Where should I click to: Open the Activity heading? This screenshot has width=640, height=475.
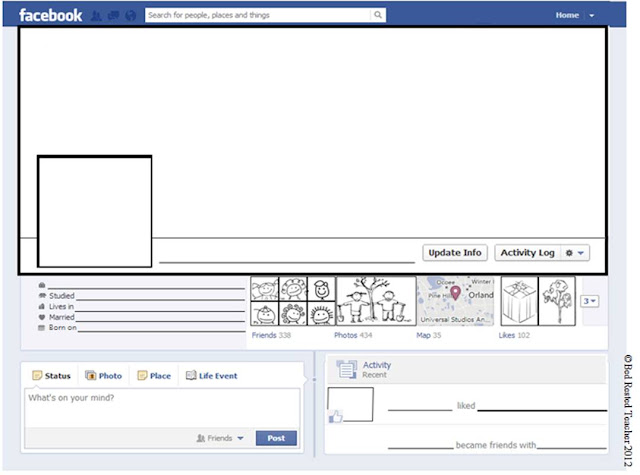[377, 365]
